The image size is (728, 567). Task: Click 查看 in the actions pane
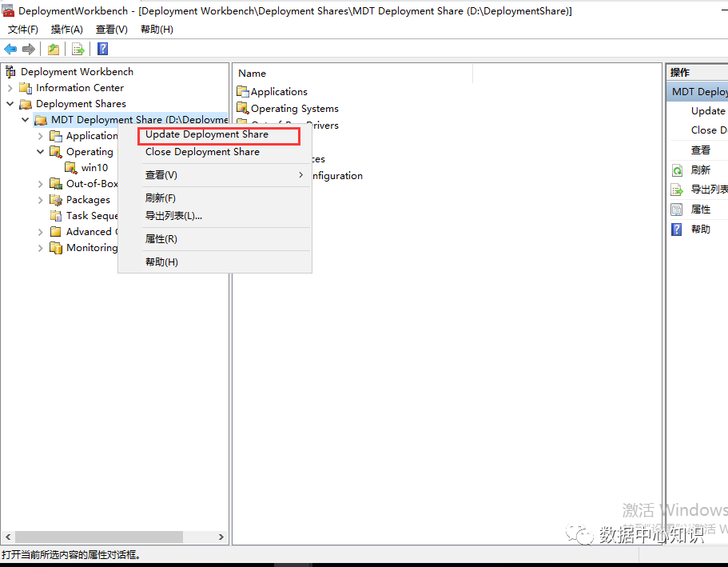701,150
